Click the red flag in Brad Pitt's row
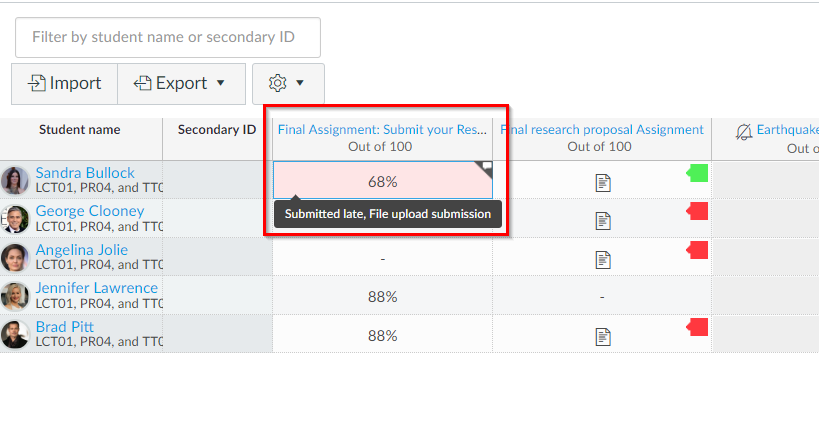Viewport: 819px width, 429px height. pyautogui.click(x=698, y=327)
